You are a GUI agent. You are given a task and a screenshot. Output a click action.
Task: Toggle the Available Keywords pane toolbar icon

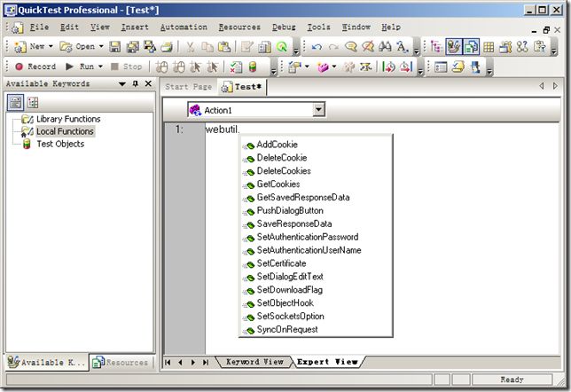point(454,47)
